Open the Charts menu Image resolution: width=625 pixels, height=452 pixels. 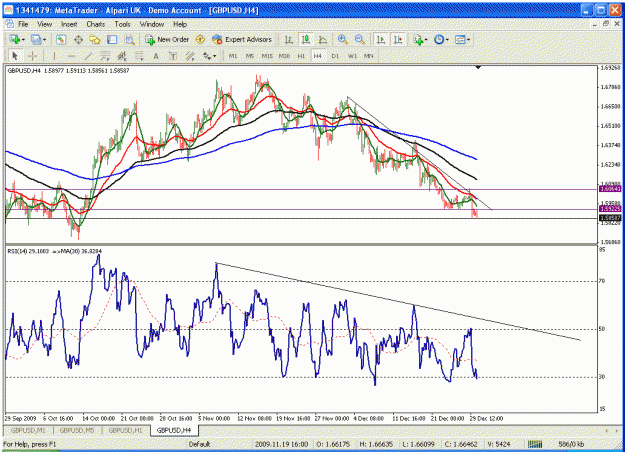(x=96, y=24)
